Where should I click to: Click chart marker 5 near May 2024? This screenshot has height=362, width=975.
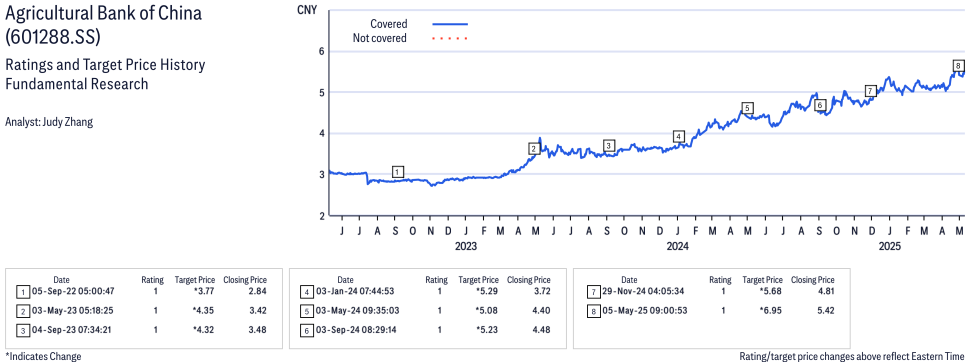pos(747,108)
